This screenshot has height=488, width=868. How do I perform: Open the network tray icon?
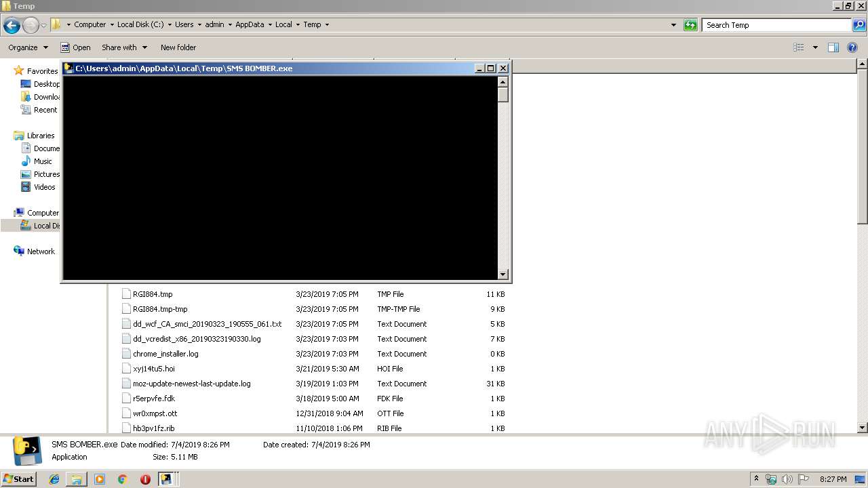tap(771, 479)
